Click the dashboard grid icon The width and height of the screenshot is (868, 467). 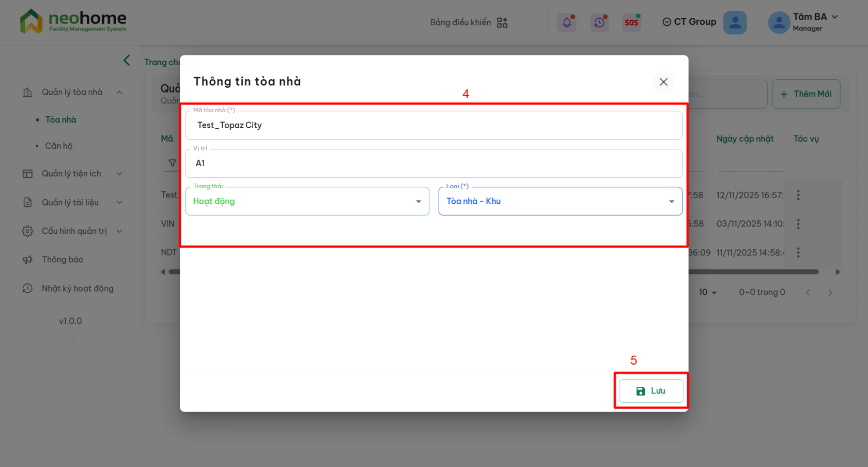(x=502, y=22)
